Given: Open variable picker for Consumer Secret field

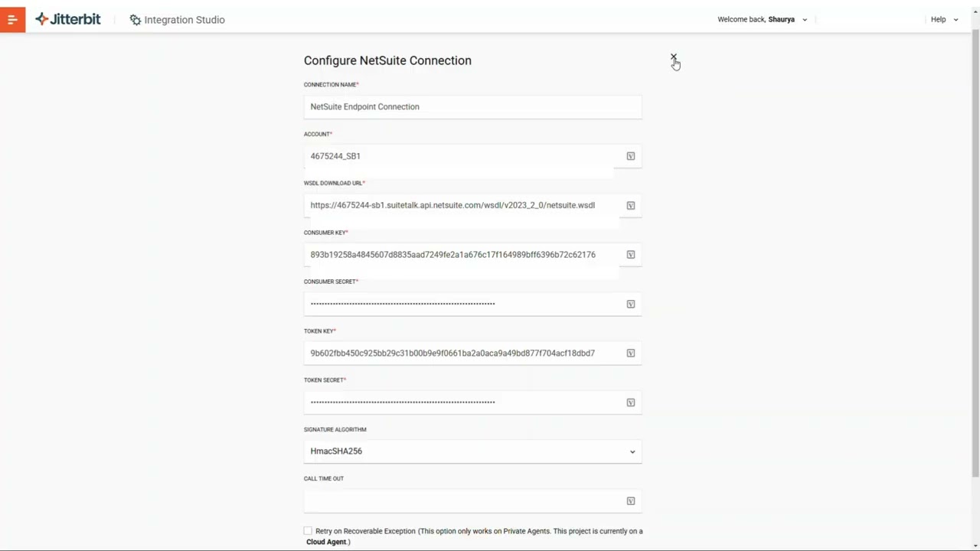Looking at the screenshot, I should pos(631,304).
